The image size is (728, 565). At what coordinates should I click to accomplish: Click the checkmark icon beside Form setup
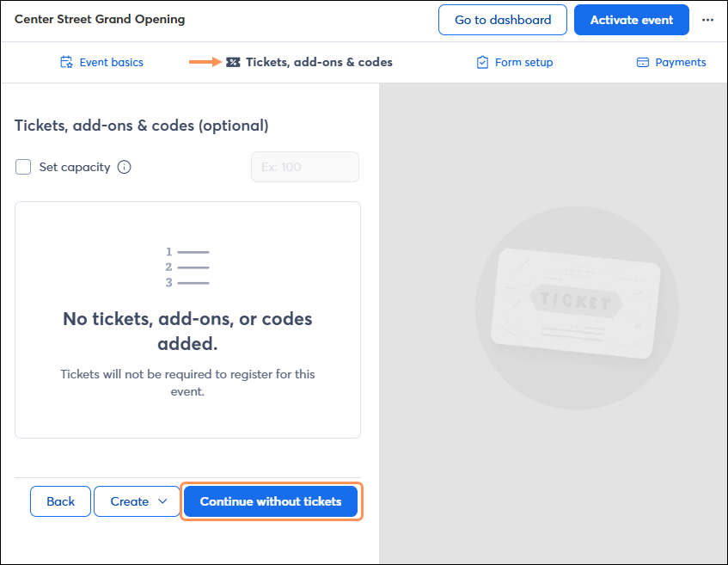point(481,62)
